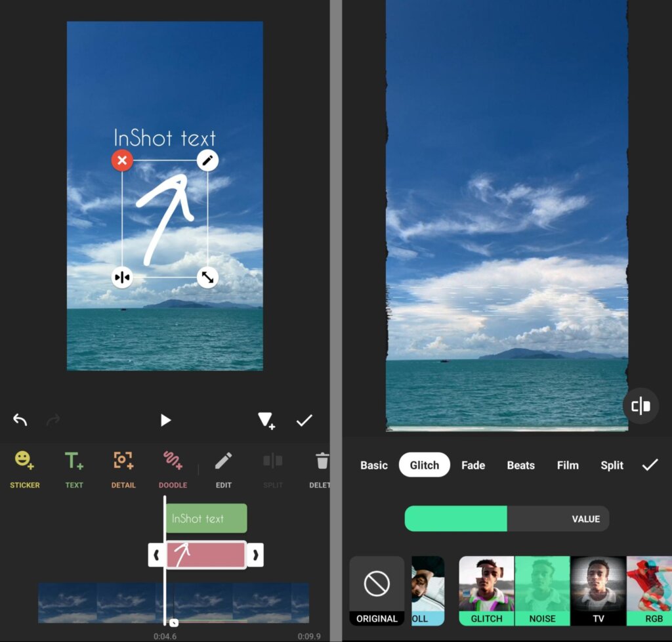Tap the flip icon on the text box
The height and width of the screenshot is (642, 672).
[121, 278]
